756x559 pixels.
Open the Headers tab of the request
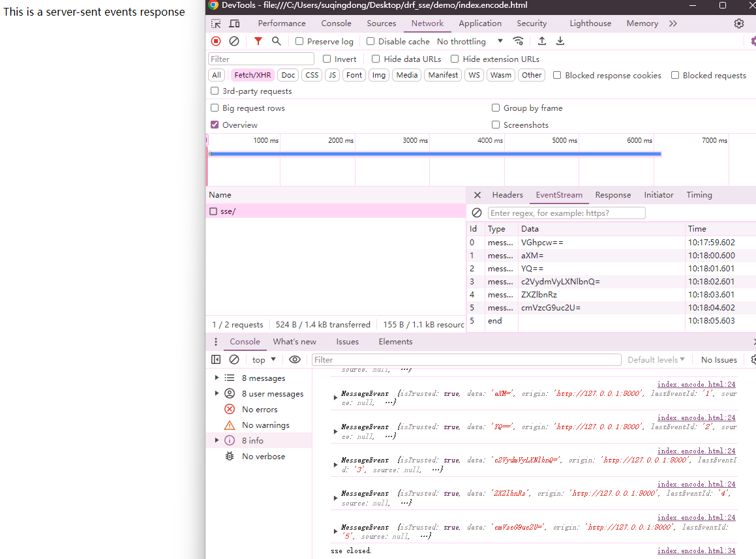507,195
